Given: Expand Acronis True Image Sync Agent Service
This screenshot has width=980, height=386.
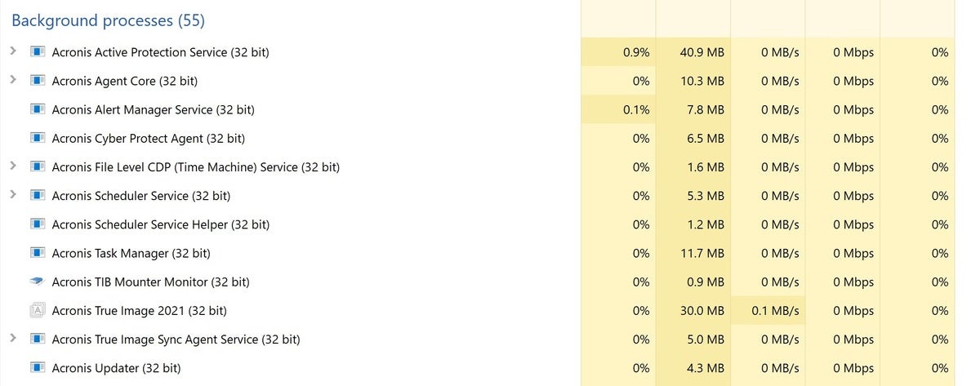Looking at the screenshot, I should (13, 338).
